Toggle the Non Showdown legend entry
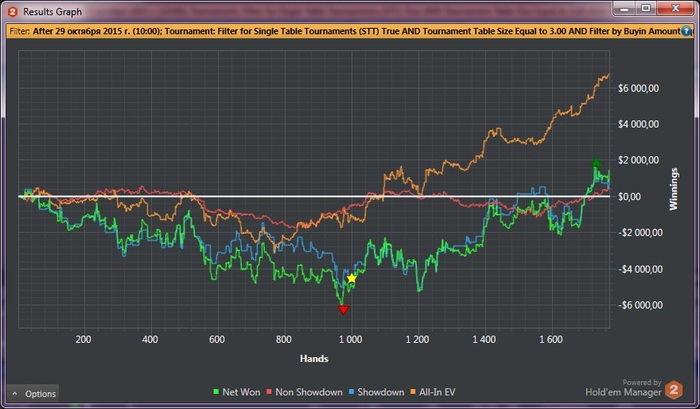 [304, 392]
